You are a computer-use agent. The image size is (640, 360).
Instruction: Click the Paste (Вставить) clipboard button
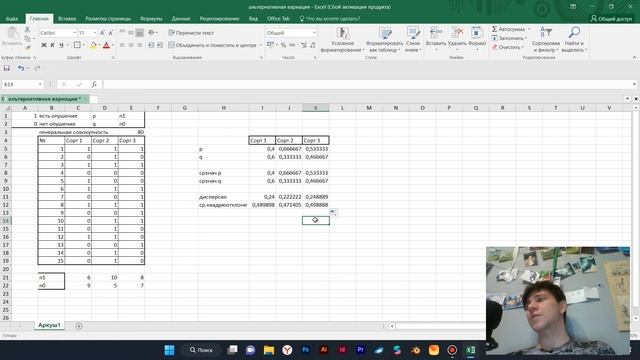(12, 37)
